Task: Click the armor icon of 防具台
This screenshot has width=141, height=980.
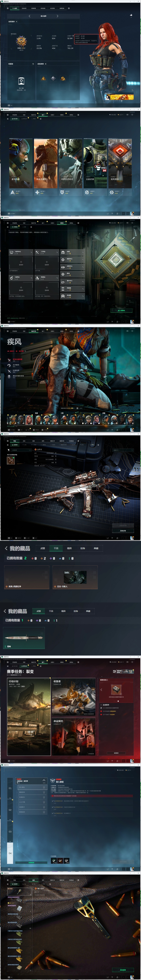Action: click(37, 278)
